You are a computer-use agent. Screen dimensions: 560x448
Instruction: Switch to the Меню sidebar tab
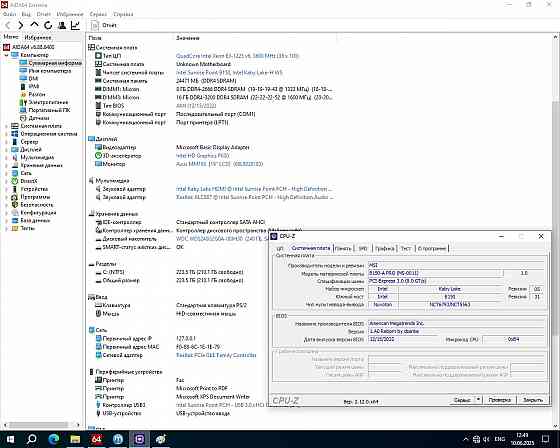click(x=11, y=37)
